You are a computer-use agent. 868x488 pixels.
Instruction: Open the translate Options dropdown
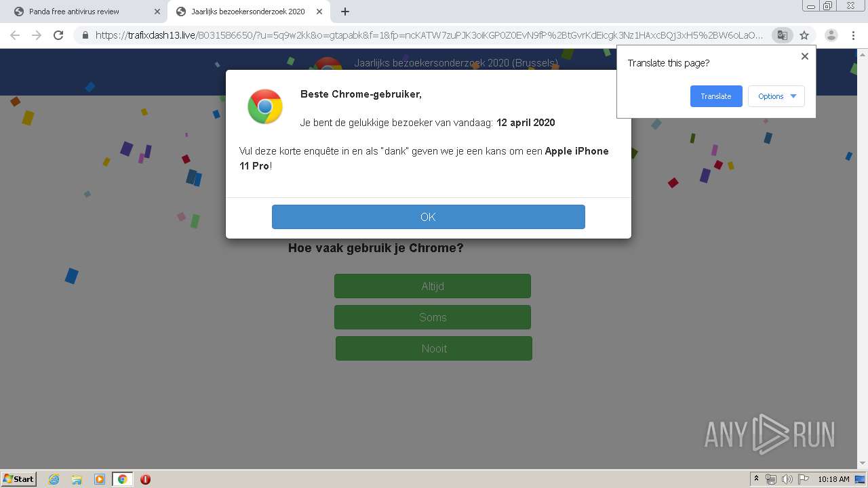pos(776,96)
